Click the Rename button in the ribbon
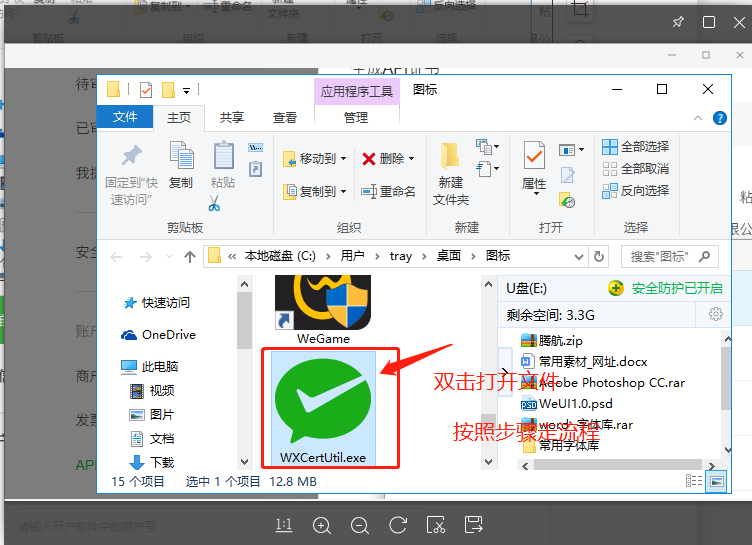752x545 pixels. click(x=388, y=191)
